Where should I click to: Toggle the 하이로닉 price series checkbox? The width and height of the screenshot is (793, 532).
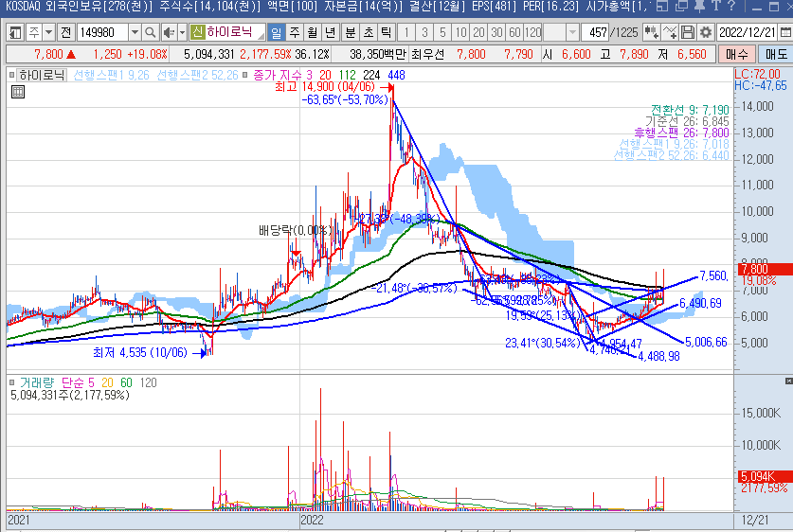pyautogui.click(x=12, y=76)
